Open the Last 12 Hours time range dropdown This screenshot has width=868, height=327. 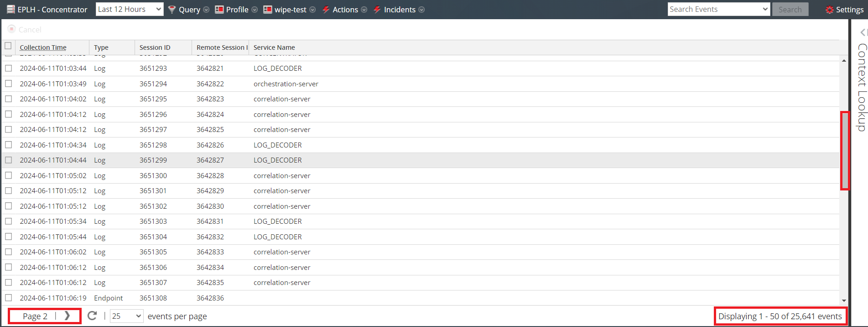(130, 9)
